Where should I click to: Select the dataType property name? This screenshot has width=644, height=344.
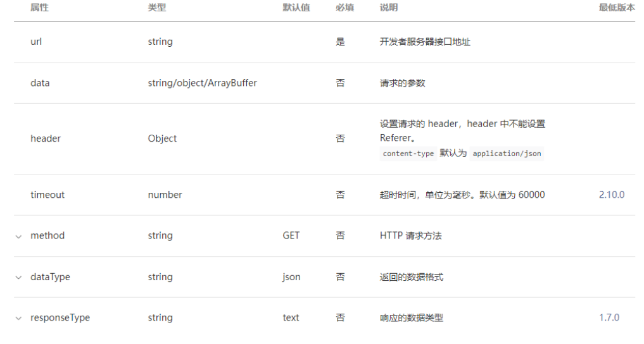click(50, 277)
